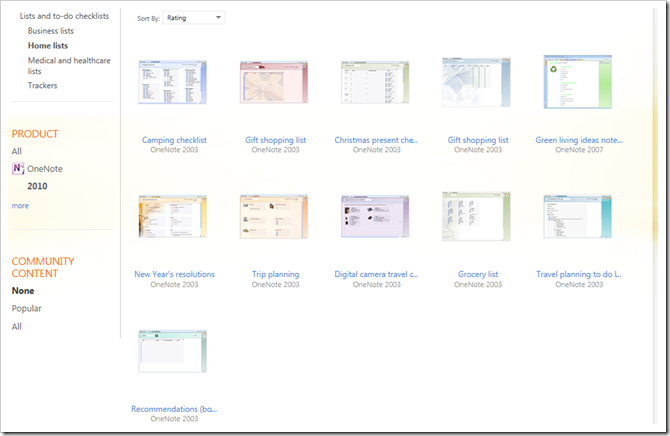Screen dimensions: 670x436
Task: Open the Recommendations template thumbnail
Action: 173,351
